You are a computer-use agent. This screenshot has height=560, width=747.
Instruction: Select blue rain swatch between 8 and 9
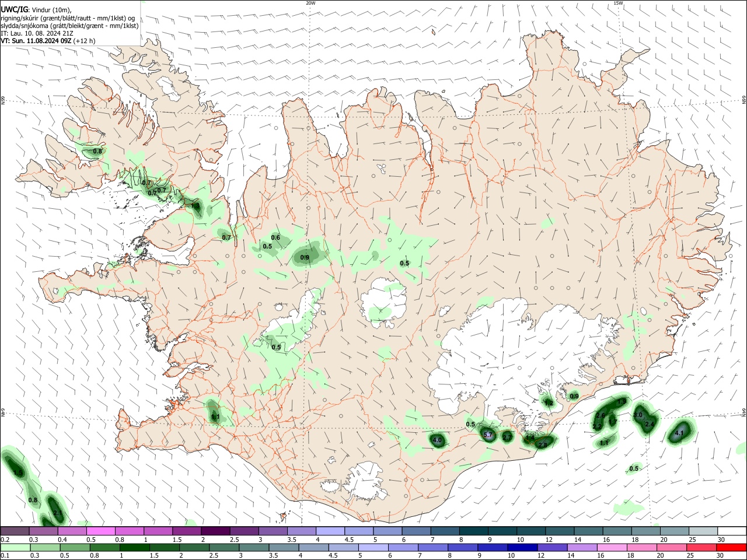462,547
